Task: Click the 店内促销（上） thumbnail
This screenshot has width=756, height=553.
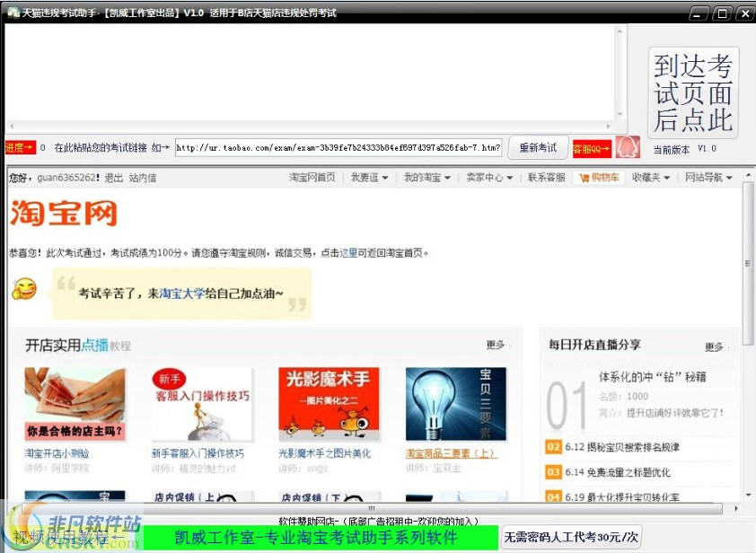Action: [x=202, y=496]
